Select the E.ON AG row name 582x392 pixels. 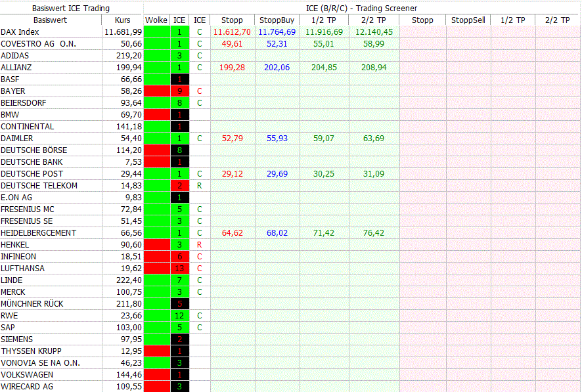pos(16,197)
